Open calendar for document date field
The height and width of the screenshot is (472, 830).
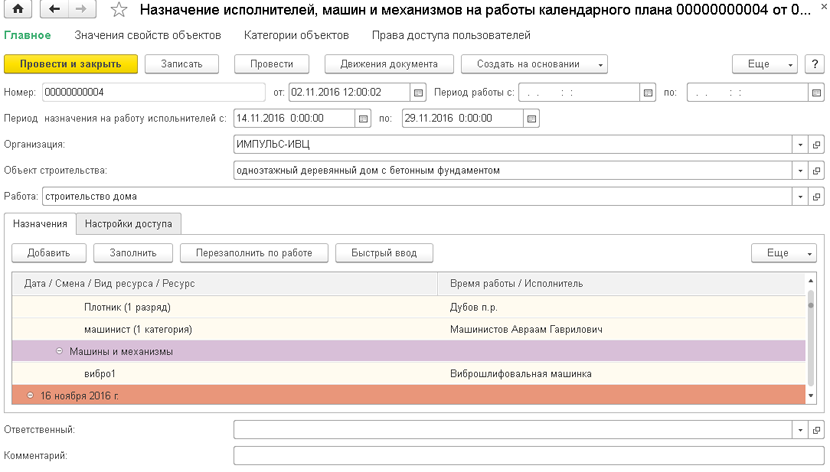(x=418, y=92)
